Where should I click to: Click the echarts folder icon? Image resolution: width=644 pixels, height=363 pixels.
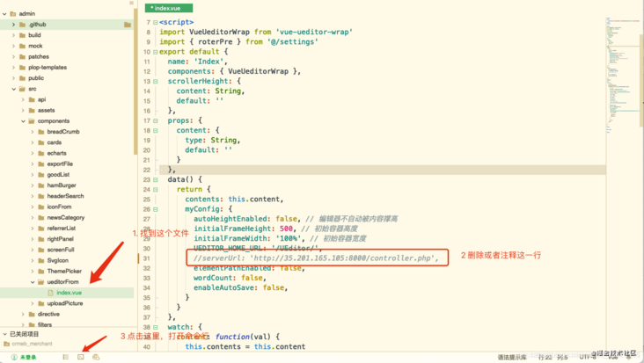(41, 153)
